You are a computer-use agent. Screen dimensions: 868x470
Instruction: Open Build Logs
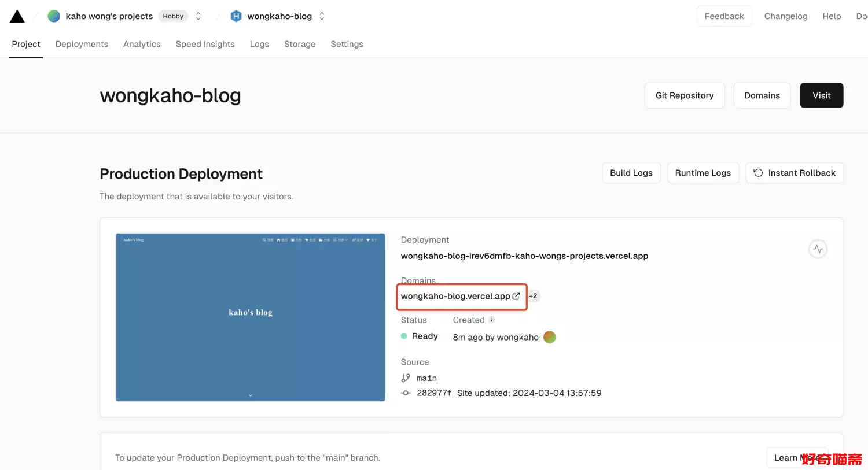click(x=631, y=173)
